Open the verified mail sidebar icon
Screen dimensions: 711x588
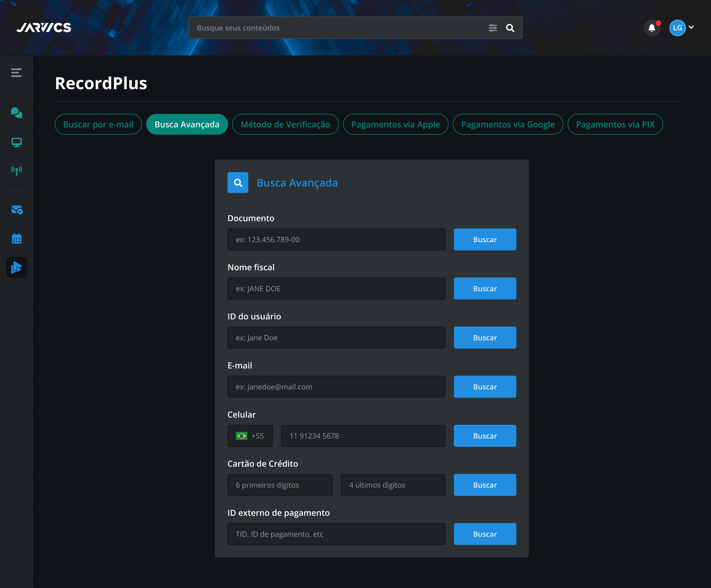point(17,210)
